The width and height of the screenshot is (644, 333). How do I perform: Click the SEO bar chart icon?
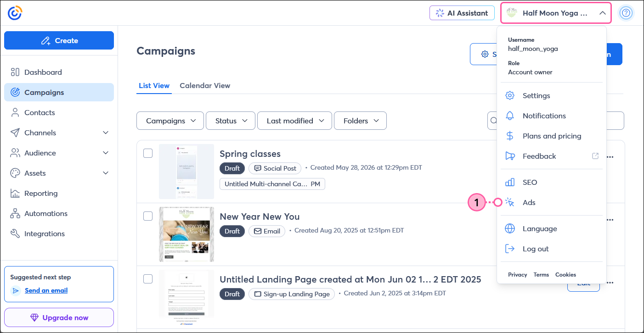point(510,182)
